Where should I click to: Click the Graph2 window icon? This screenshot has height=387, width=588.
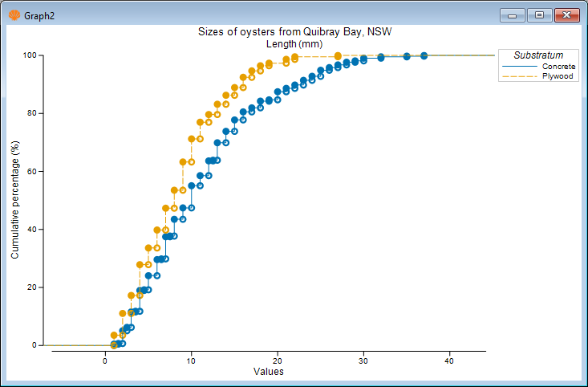14,14
